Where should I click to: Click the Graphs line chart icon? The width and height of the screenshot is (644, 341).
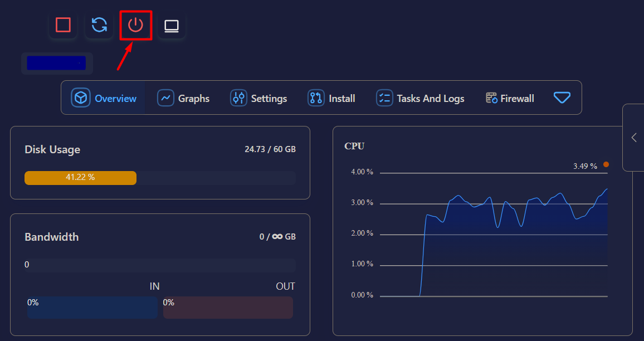pyautogui.click(x=165, y=98)
